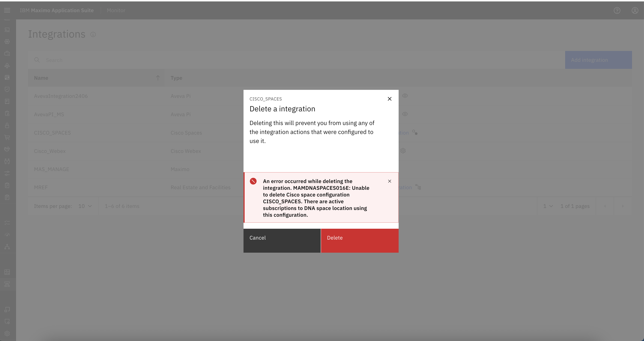Image resolution: width=644 pixels, height=341 pixels.
Task: Open the calendar icon in sidebar
Action: point(7,77)
